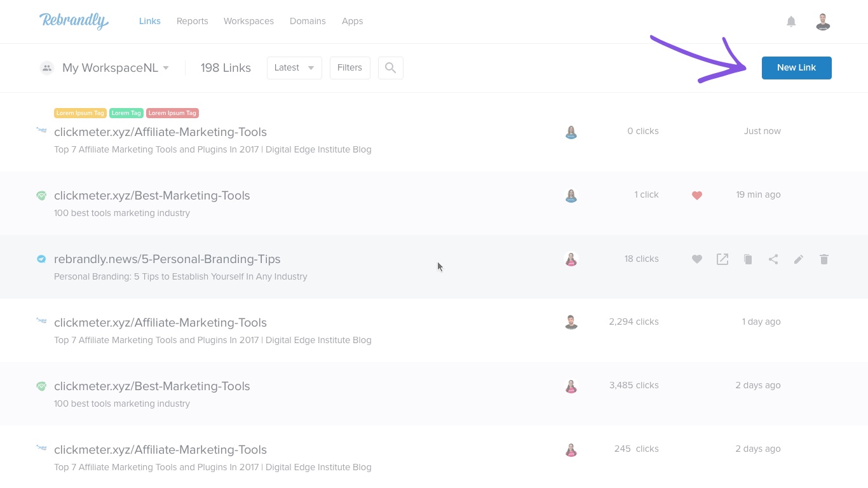Share the 5-Personal-Branding-Tips link

click(773, 259)
